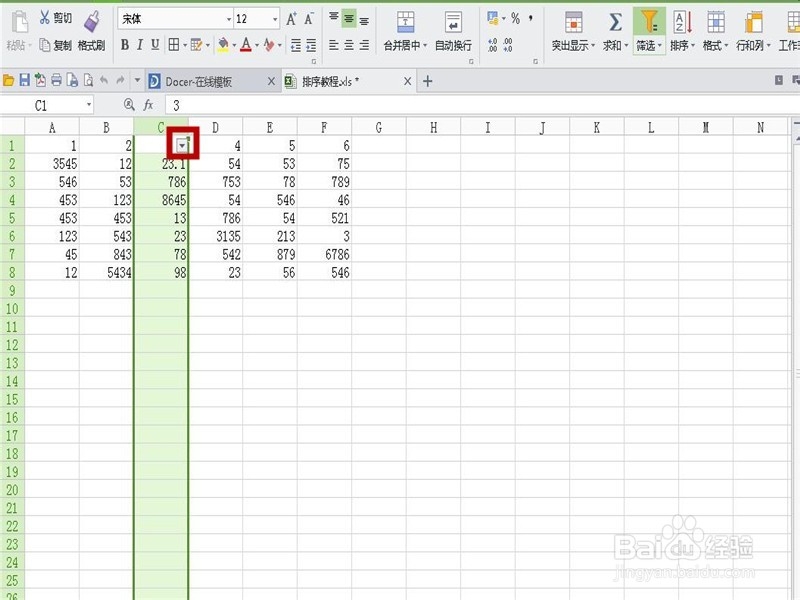Click the Filter (筛选) funnel icon
The image size is (800, 600).
tap(649, 22)
